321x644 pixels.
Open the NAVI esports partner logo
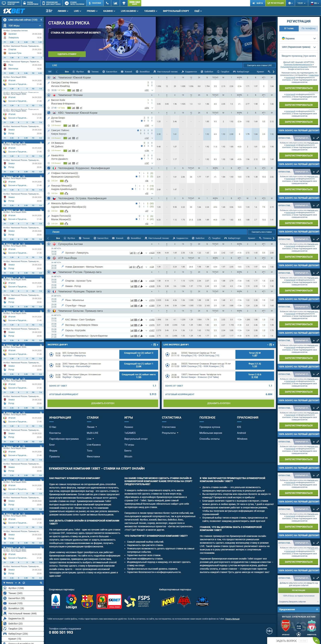pos(168,602)
